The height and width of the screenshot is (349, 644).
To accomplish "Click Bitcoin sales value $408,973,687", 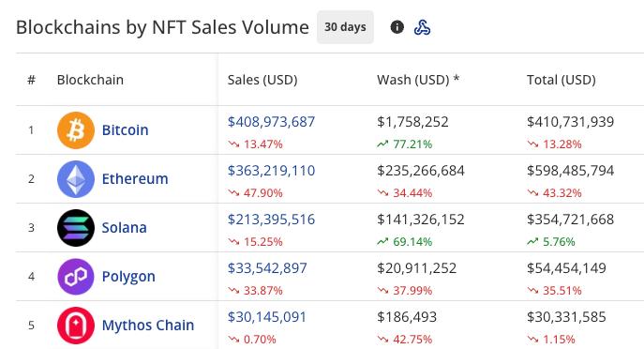I will pyautogui.click(x=272, y=122).
